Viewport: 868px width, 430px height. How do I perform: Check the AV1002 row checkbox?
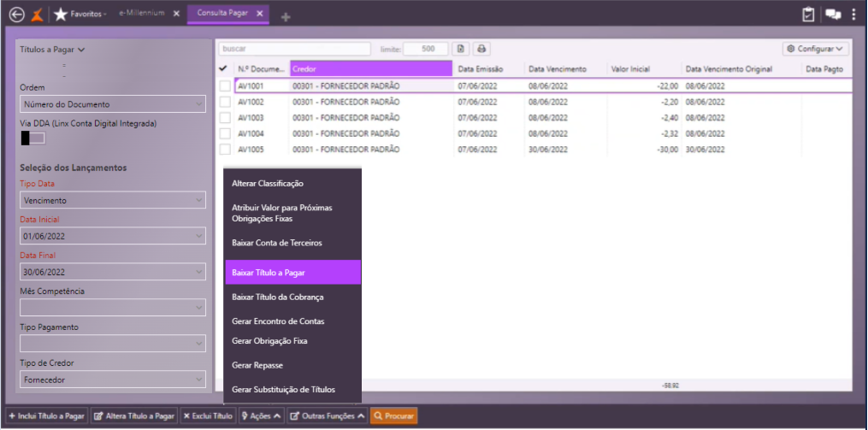coord(225,103)
